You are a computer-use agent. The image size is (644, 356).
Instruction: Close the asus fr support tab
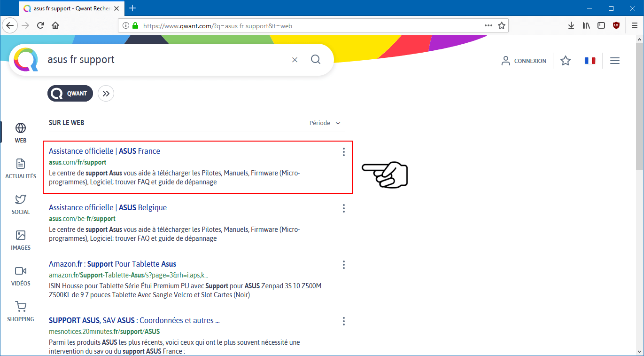pyautogui.click(x=116, y=8)
